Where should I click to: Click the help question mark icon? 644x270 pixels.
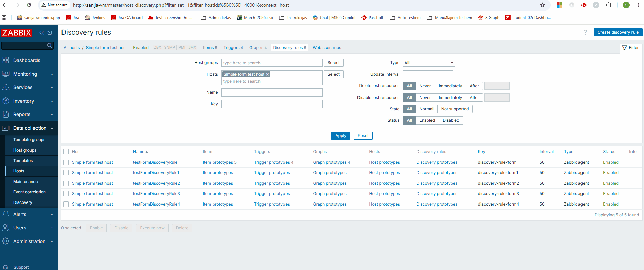pos(585,32)
